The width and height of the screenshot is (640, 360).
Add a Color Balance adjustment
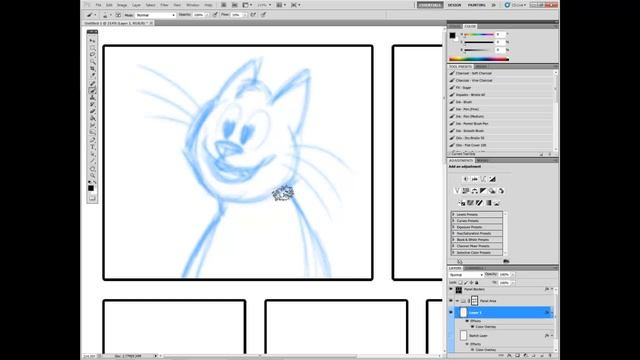click(x=475, y=191)
